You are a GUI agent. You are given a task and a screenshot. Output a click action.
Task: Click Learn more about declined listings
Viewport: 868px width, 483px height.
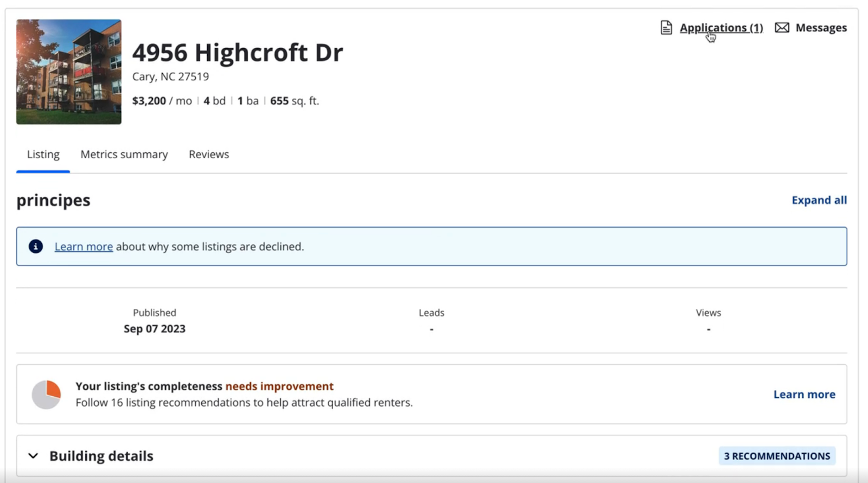[84, 247]
